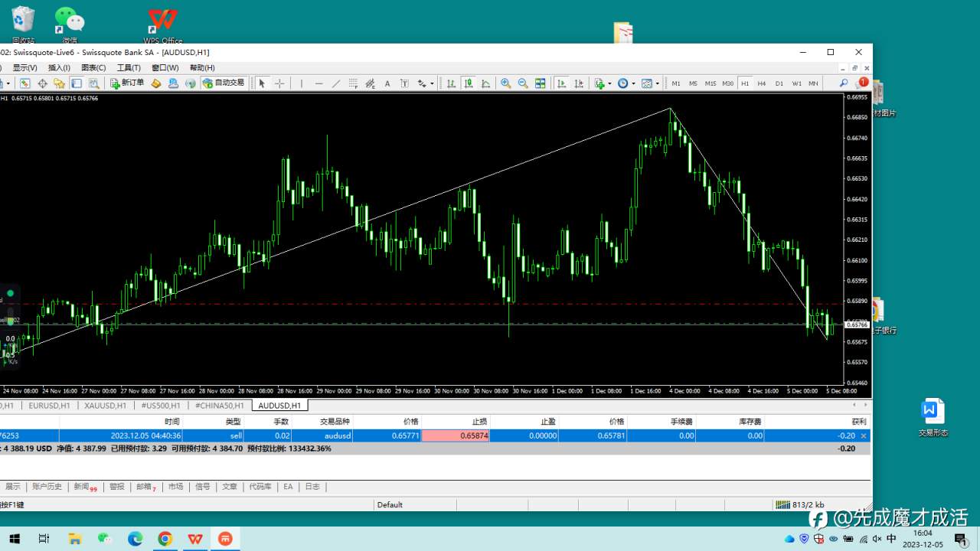The height and width of the screenshot is (551, 980).
Task: Toggle 自动交易 auto trading
Action: pyautogui.click(x=224, y=83)
